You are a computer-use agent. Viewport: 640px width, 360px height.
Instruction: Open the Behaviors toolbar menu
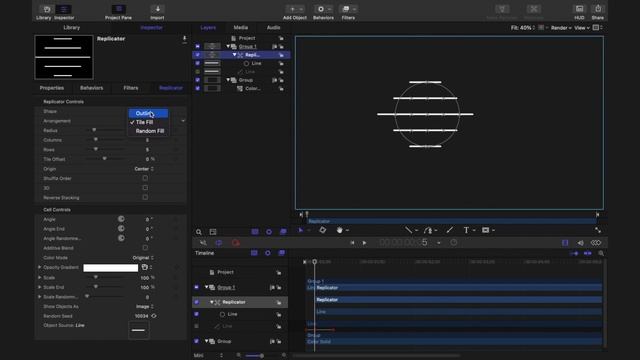(x=323, y=12)
